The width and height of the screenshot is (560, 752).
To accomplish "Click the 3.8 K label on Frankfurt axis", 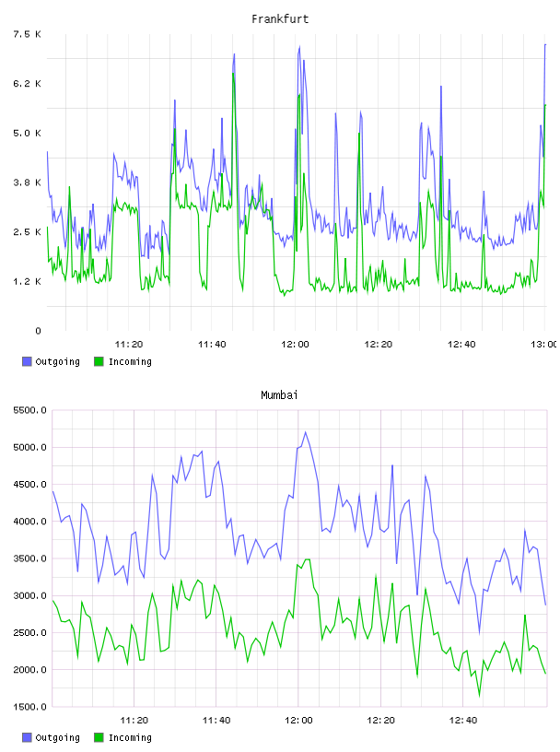I will [28, 182].
